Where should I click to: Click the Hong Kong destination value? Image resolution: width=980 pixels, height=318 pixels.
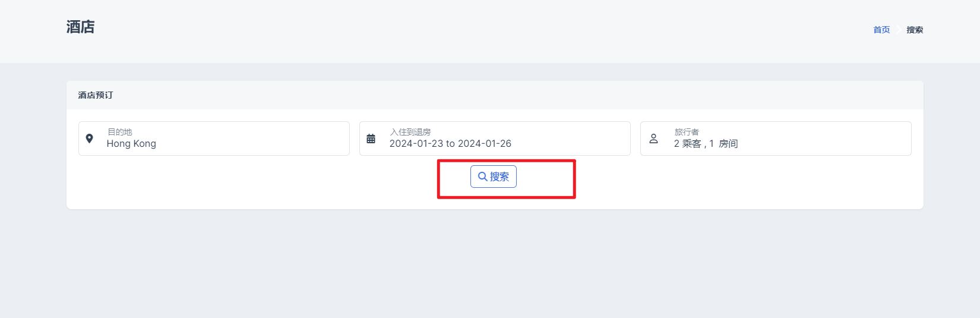pyautogui.click(x=131, y=144)
